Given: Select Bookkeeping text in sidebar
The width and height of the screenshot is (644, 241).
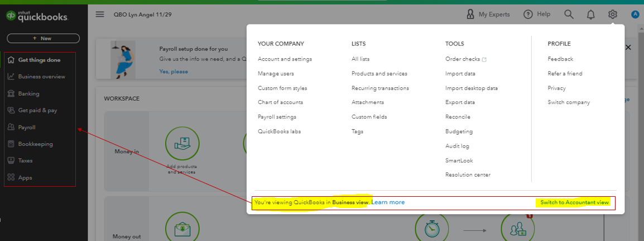Looking at the screenshot, I should (35, 144).
